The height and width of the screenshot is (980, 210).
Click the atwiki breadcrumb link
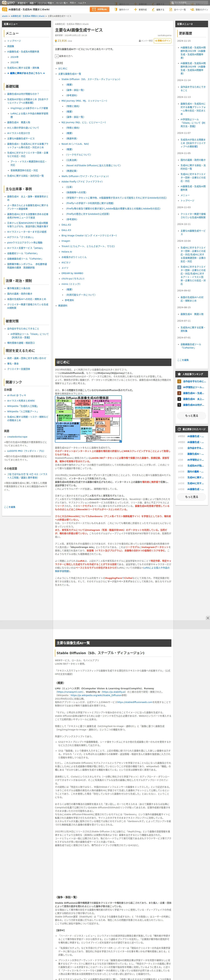pos(5,16)
